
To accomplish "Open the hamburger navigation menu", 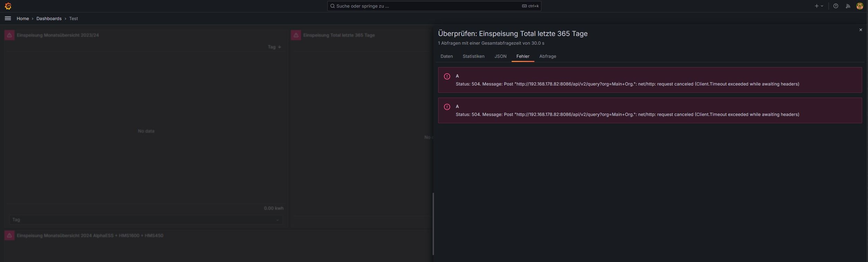I will (8, 18).
